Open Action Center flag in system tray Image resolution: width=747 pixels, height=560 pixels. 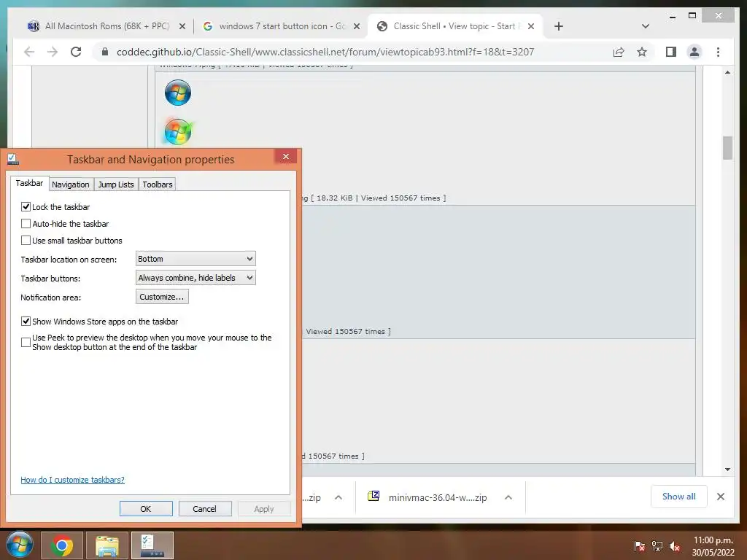639,545
